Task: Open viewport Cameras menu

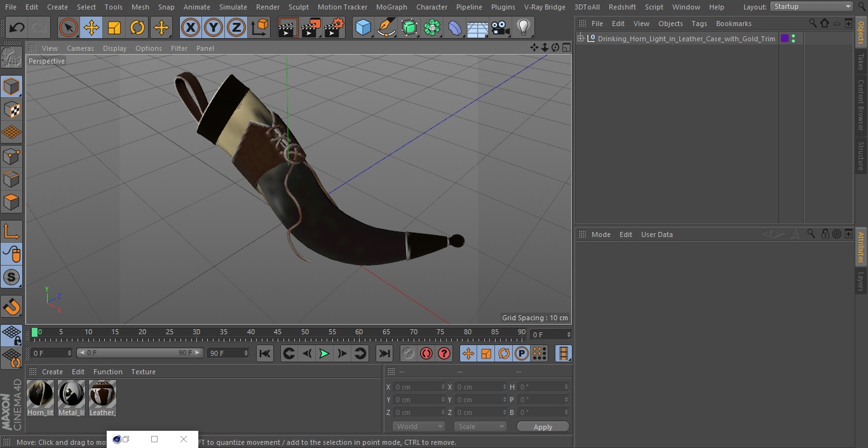Action: click(80, 48)
